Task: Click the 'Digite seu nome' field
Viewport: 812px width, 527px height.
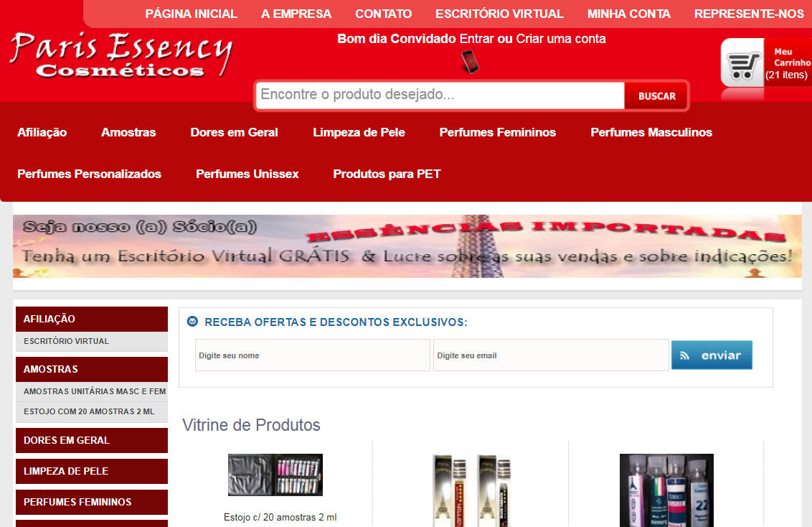Action: [x=312, y=355]
